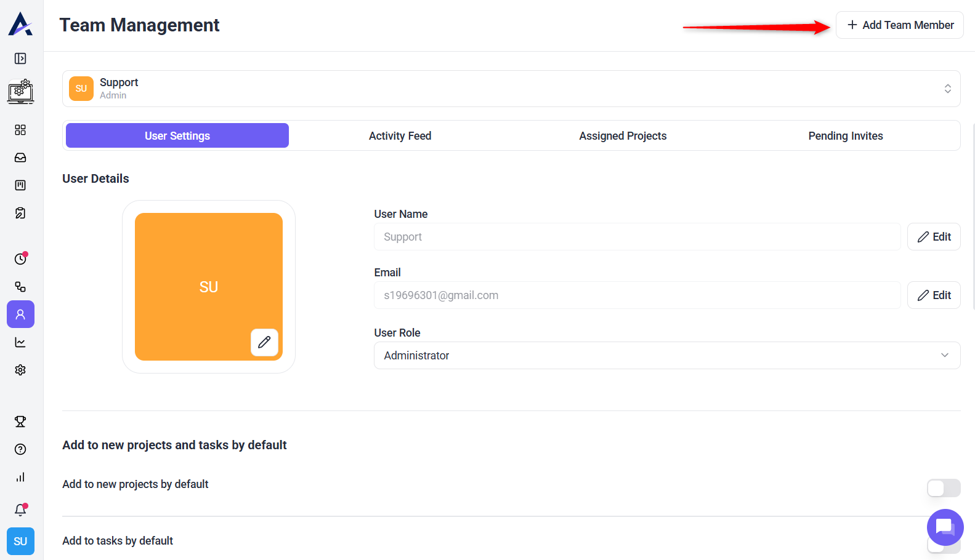Click the Email input field
This screenshot has width=975, height=560.
coord(637,295)
